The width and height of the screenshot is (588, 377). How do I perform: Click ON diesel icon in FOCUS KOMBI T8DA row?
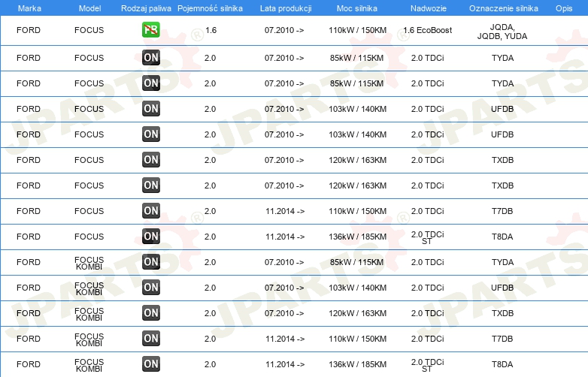[x=151, y=364]
